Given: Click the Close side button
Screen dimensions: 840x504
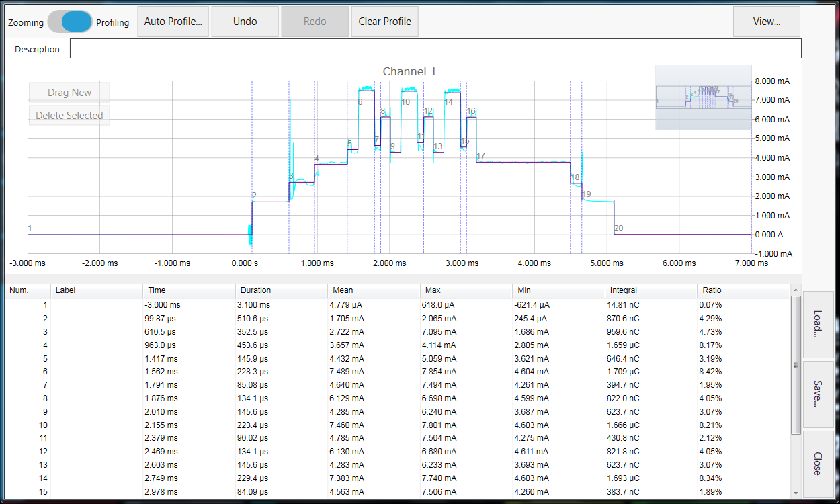Looking at the screenshot, I should pyautogui.click(x=818, y=464).
